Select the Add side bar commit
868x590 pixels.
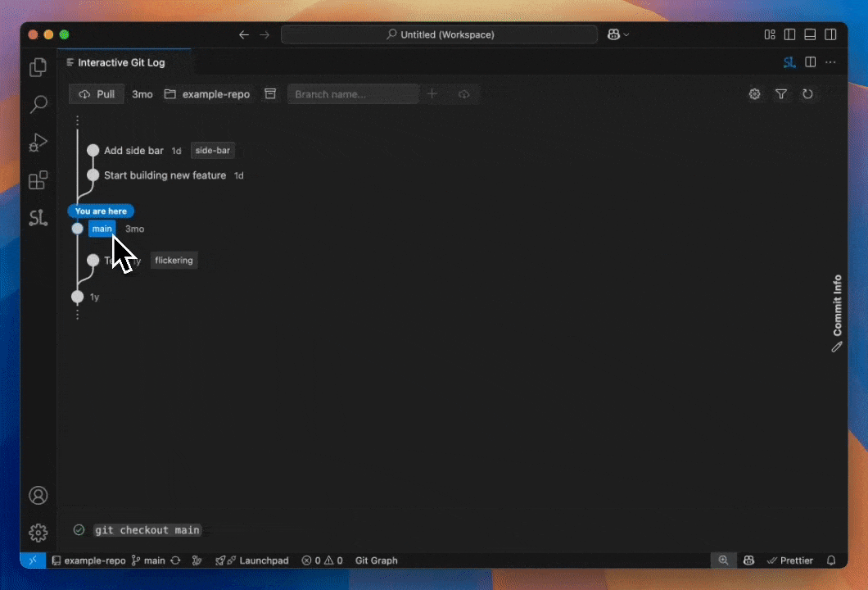point(133,150)
